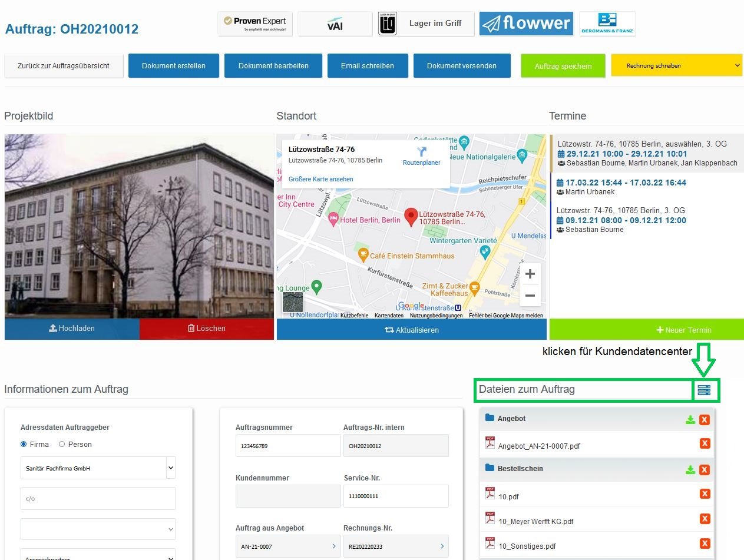Refresh the map with Aktualisieren
The height and width of the screenshot is (560, 744).
[412, 330]
